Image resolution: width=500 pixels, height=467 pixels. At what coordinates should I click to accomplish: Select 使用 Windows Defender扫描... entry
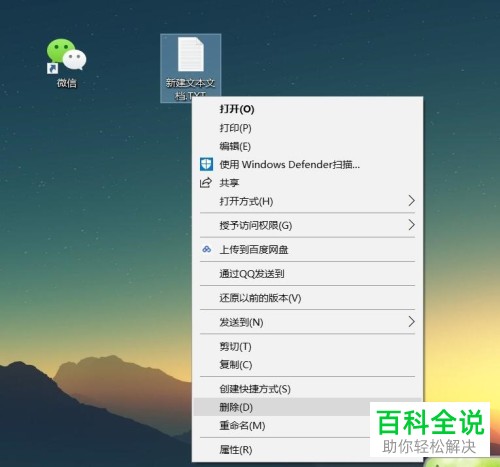click(x=307, y=164)
